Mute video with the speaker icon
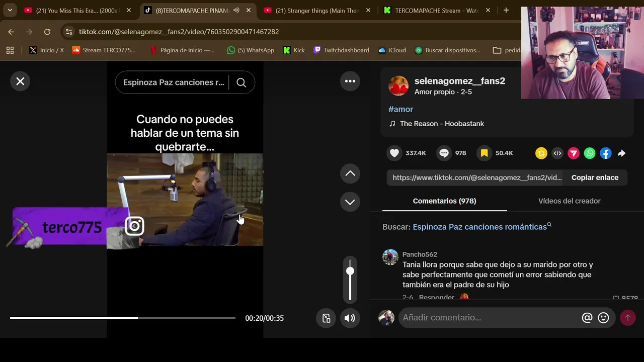 click(x=350, y=318)
